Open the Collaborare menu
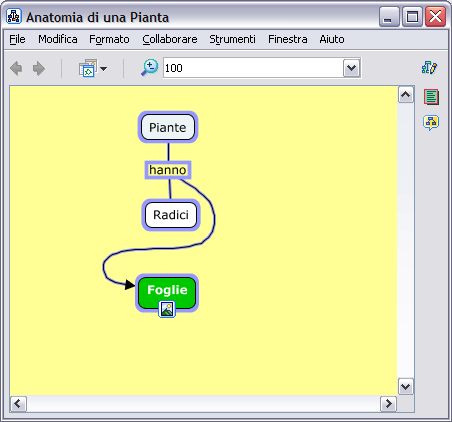The image size is (452, 422). (170, 39)
